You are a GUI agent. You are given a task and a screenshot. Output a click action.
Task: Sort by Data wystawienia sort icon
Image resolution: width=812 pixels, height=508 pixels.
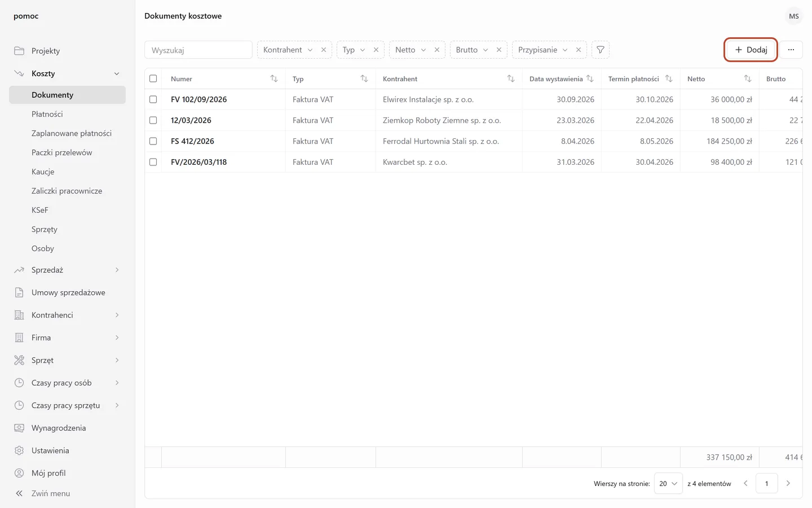(x=590, y=78)
